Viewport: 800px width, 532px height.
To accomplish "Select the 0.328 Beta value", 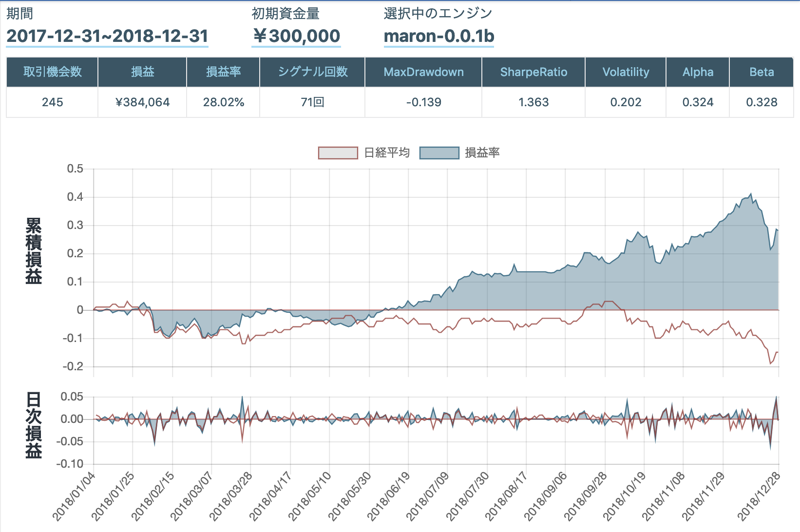I will tap(762, 102).
